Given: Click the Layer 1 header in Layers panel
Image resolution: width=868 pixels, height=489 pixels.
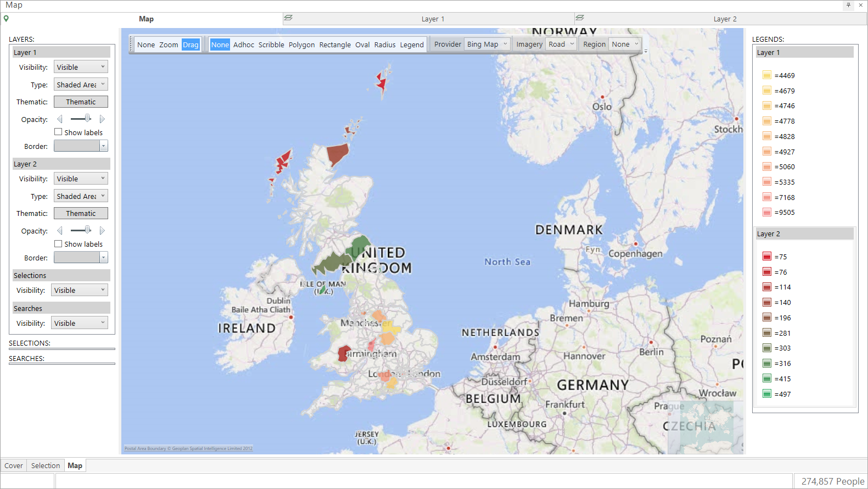Looking at the screenshot, I should click(x=61, y=52).
